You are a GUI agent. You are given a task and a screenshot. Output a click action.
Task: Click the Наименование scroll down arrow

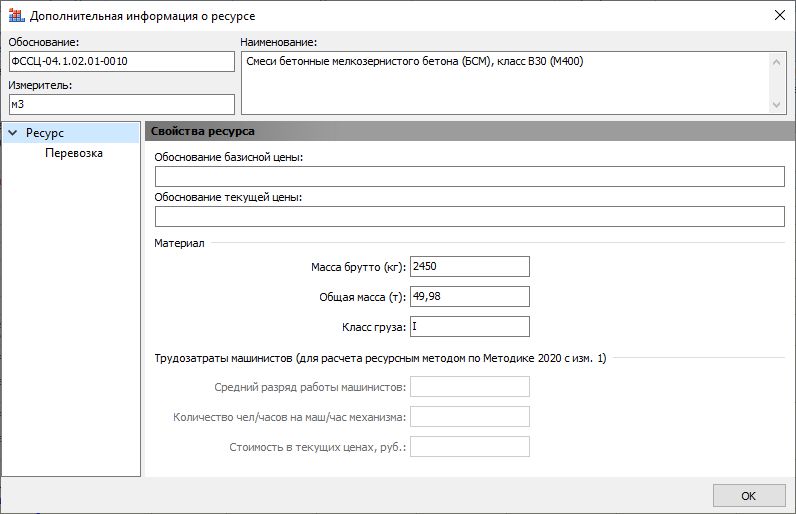[x=776, y=105]
